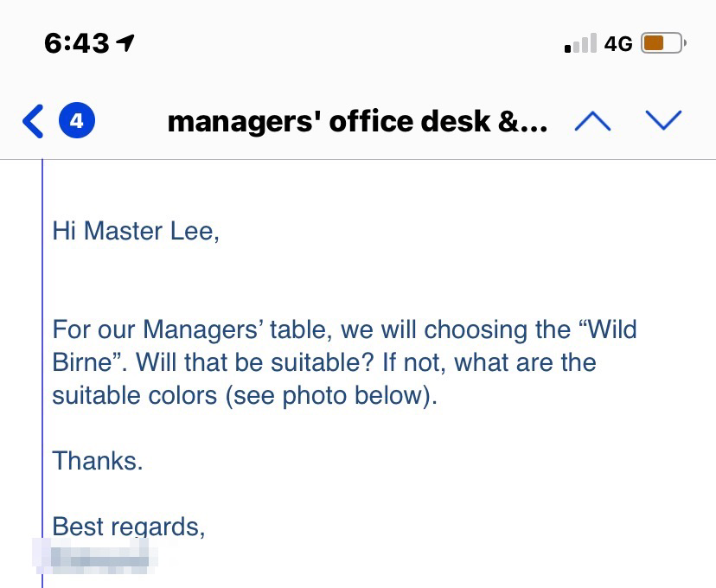
Task: Tap the "managers' office desk &..." subject title
Action: pos(357,122)
